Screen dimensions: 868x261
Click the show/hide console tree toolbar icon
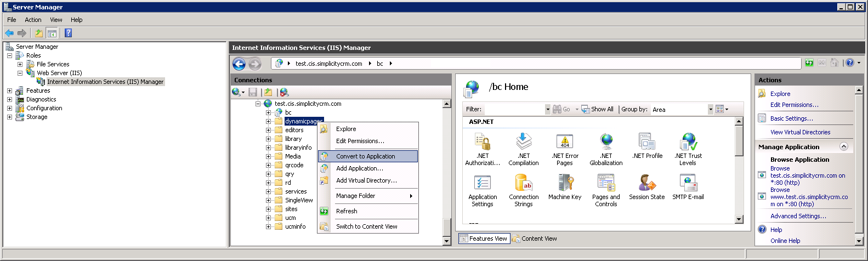52,33
